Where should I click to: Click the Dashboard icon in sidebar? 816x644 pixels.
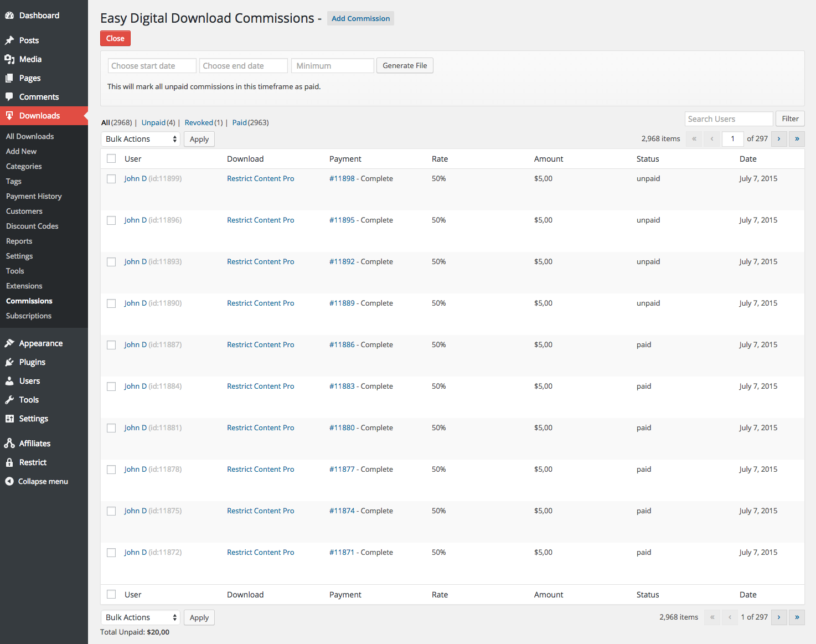click(x=9, y=16)
